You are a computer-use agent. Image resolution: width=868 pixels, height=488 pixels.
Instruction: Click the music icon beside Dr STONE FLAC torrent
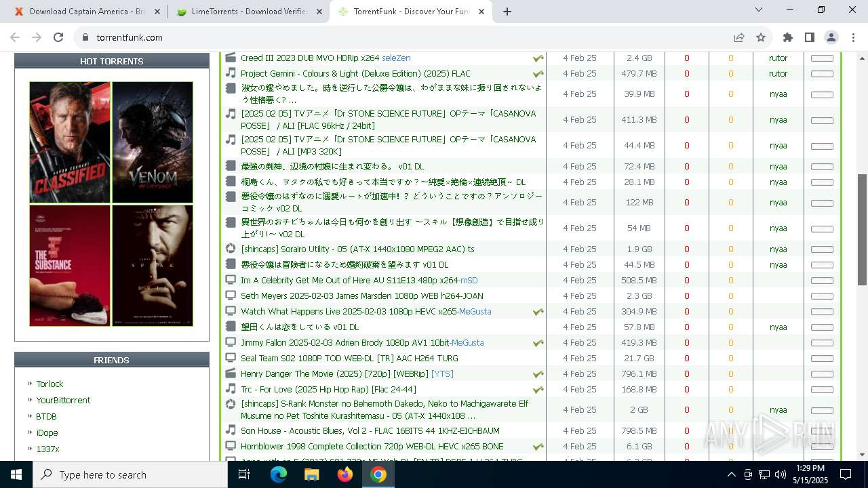(231, 114)
